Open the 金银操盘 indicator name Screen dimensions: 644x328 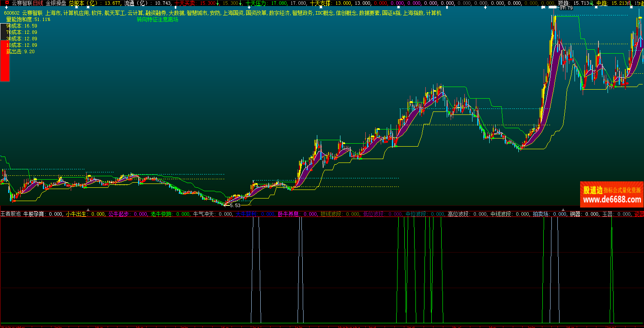[56, 3]
